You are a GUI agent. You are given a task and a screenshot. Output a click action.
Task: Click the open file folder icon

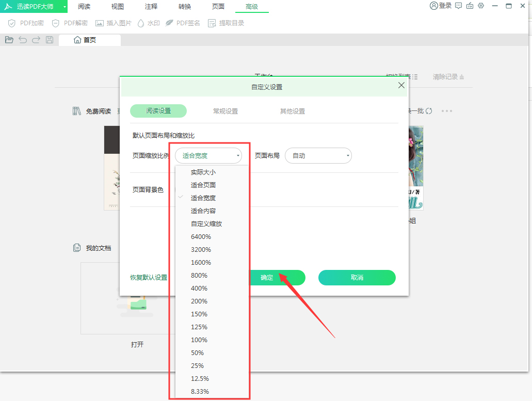[x=9, y=40]
